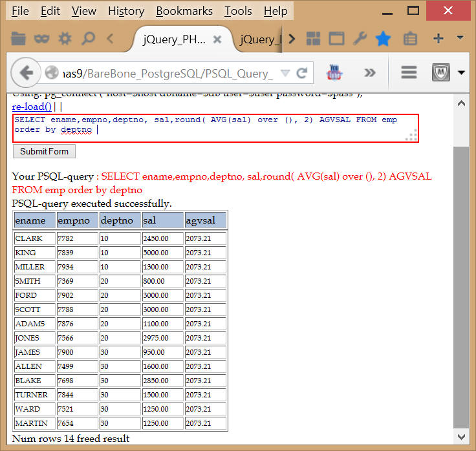Screen dimensions: 476x451
Task: Open the Tools menu
Action: (238, 11)
